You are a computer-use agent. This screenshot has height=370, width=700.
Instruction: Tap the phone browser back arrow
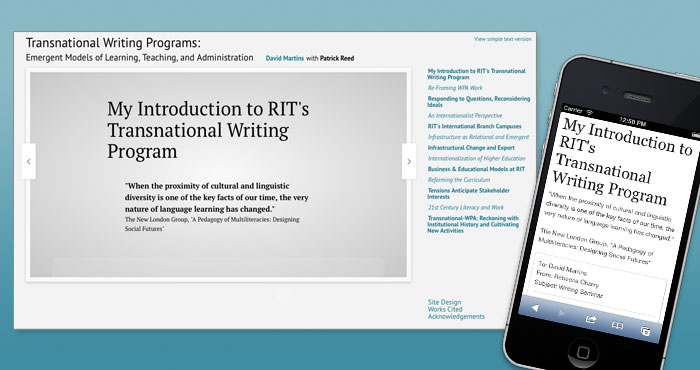[x=535, y=308]
